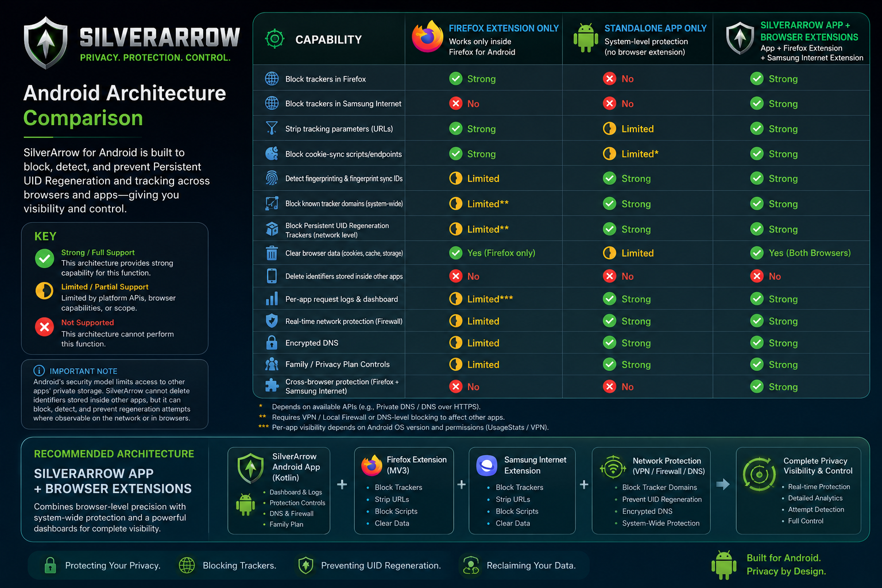Viewport: 882px width, 588px height.
Task: Click PRIVACY. PROTECTION. CONTROL. tagline
Action: pos(155,57)
